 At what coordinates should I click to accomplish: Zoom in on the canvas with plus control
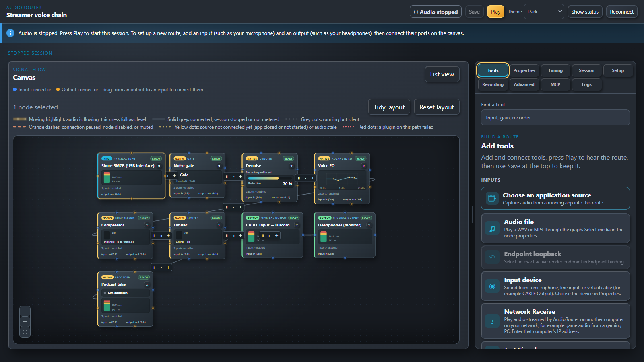25,311
